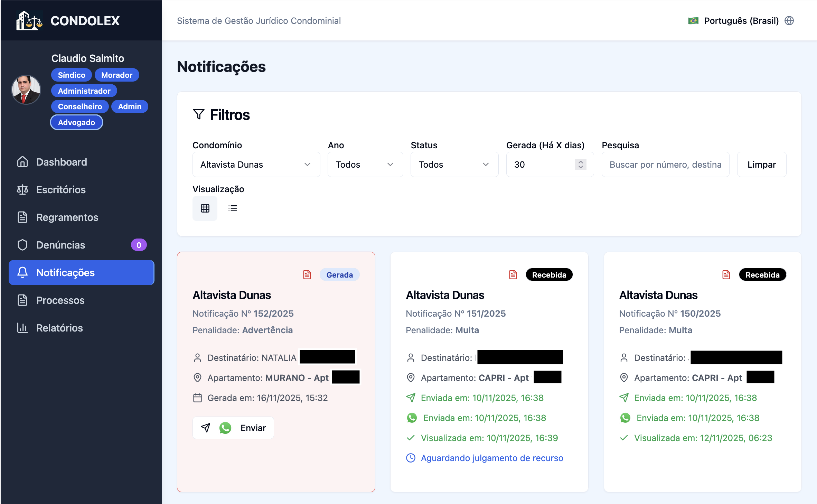
Task: Expand the Ano filter dropdown
Action: pos(365,165)
